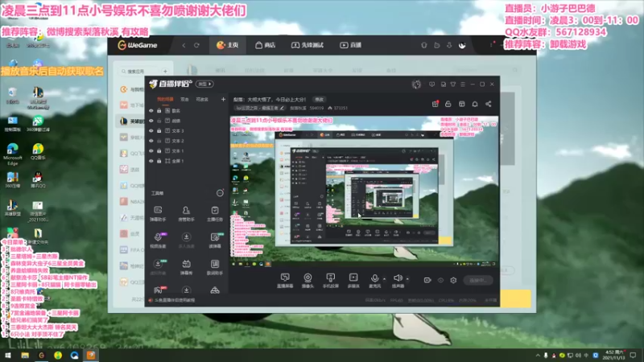
Task: Share the stream via share icon
Action: pyautogui.click(x=489, y=104)
